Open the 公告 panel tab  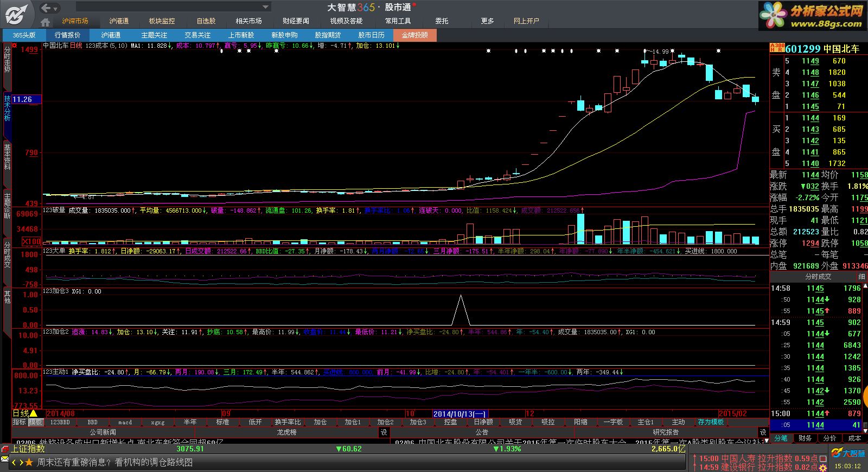pos(482,432)
